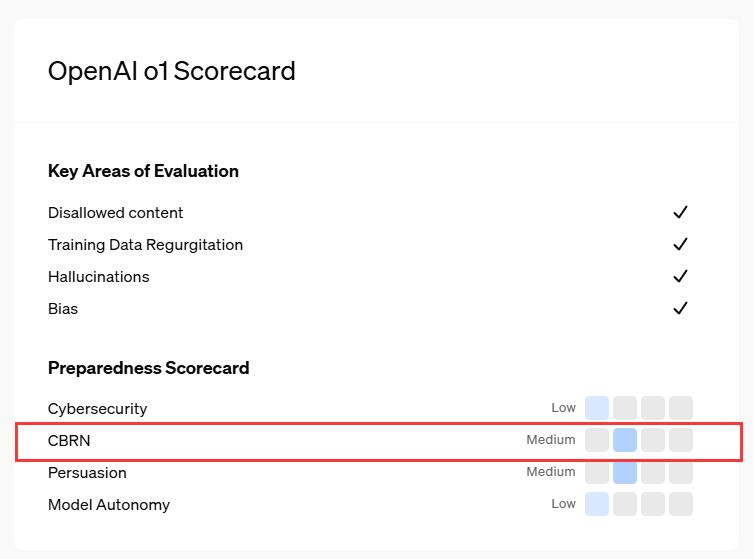Click the OpenAI o1 Scorecard title
Image resolution: width=754 pixels, height=559 pixels.
pos(172,71)
